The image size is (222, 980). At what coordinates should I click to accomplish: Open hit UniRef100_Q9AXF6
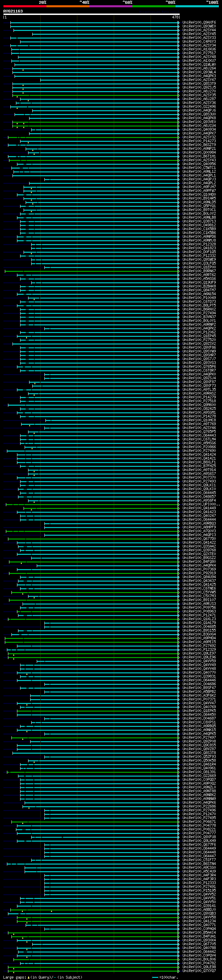(199, 23)
